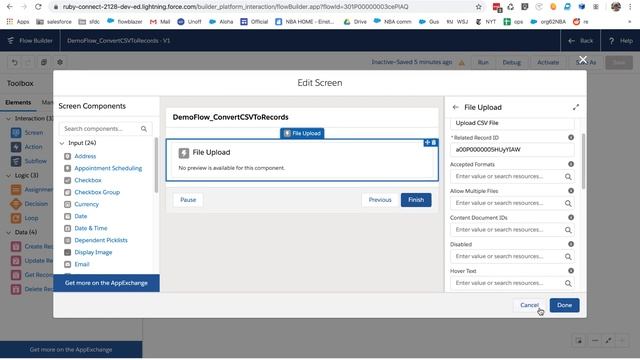The image size is (640, 360).
Task: Close the Edit Screen modal with X
Action: coord(583,60)
